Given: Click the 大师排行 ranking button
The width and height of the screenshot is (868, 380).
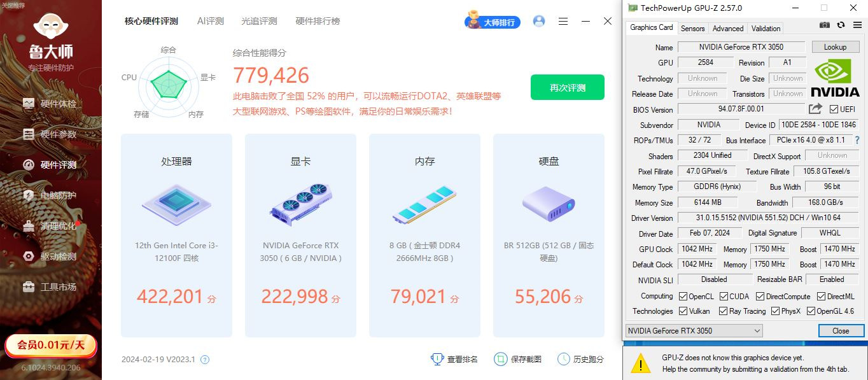Looking at the screenshot, I should 493,22.
